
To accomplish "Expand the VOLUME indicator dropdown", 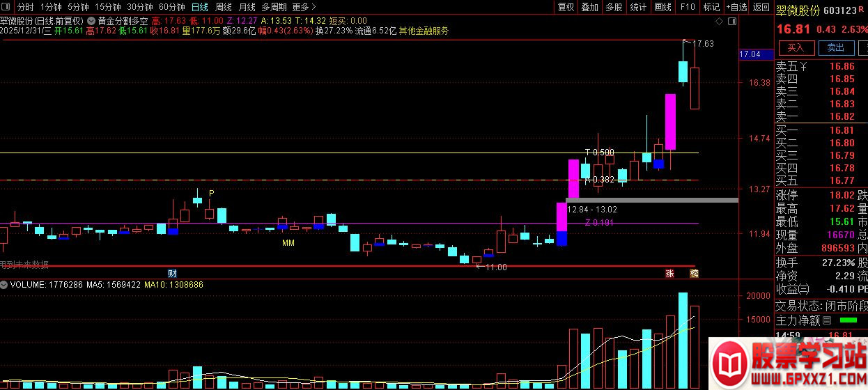I will coord(4,285).
